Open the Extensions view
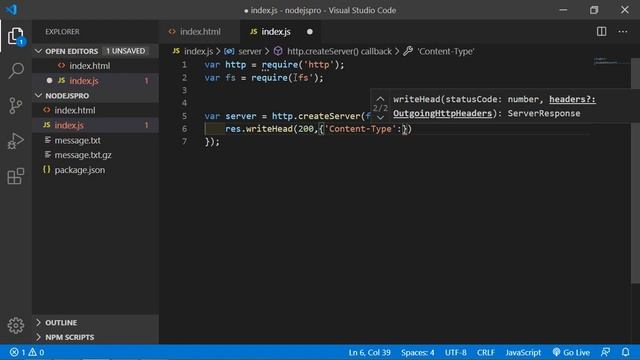This screenshot has width=640, height=360. tap(16, 176)
